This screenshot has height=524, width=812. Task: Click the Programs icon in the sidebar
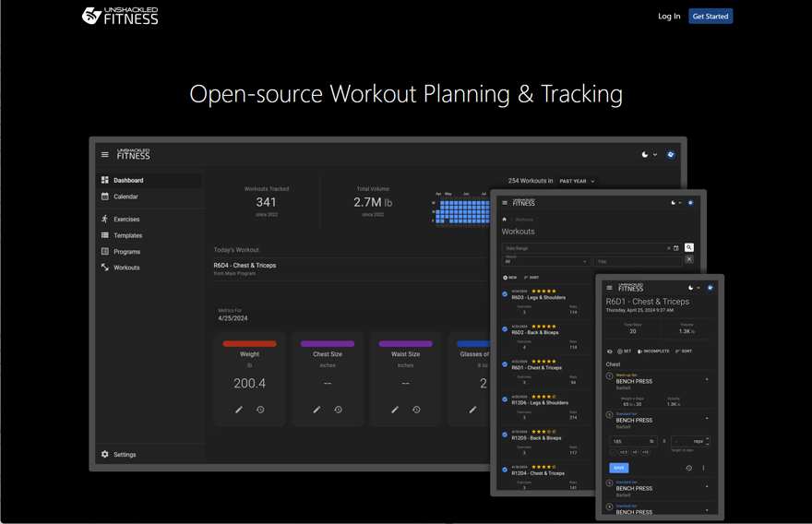click(x=104, y=251)
